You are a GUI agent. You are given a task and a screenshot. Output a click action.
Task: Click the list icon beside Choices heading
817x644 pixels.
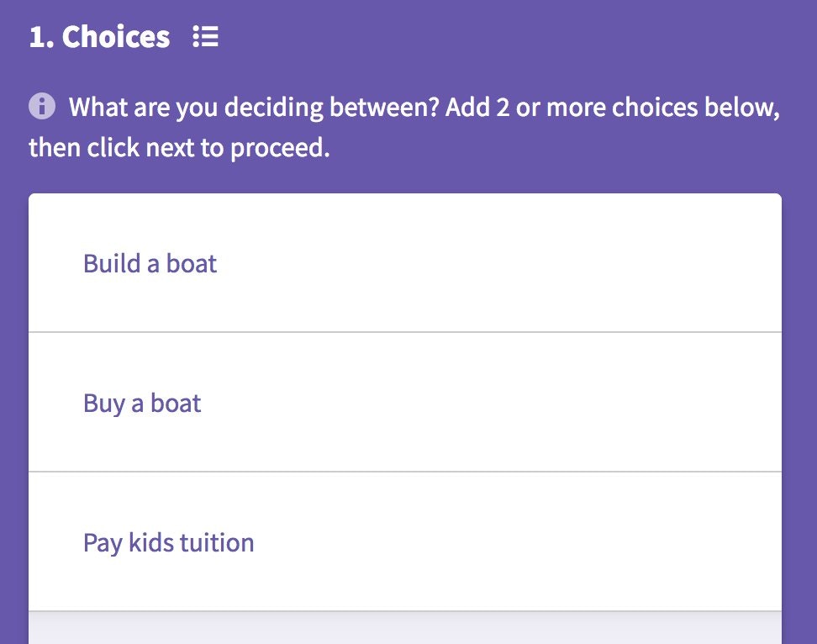pos(206,37)
